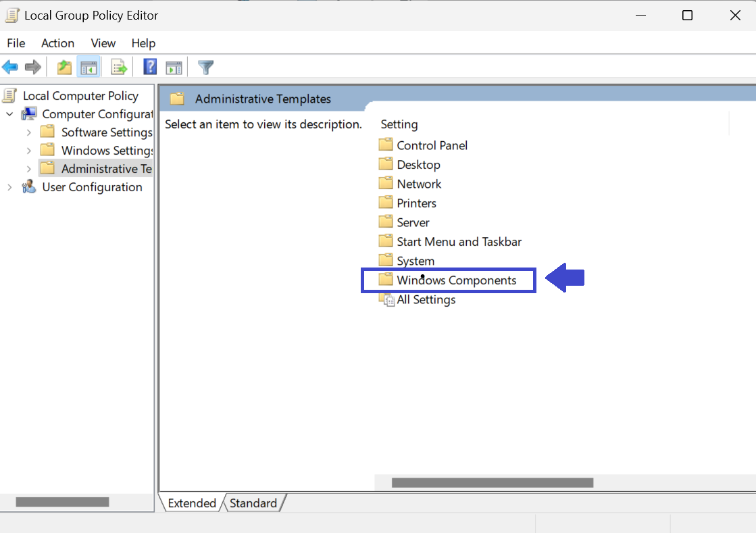Open Help via the question mark icon
The height and width of the screenshot is (533, 756).
(x=150, y=66)
